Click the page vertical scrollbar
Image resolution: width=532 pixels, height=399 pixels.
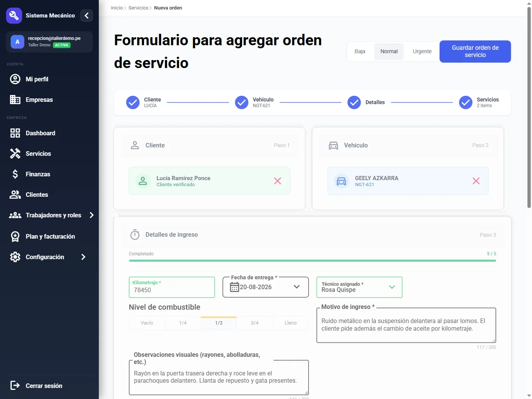tap(529, 107)
